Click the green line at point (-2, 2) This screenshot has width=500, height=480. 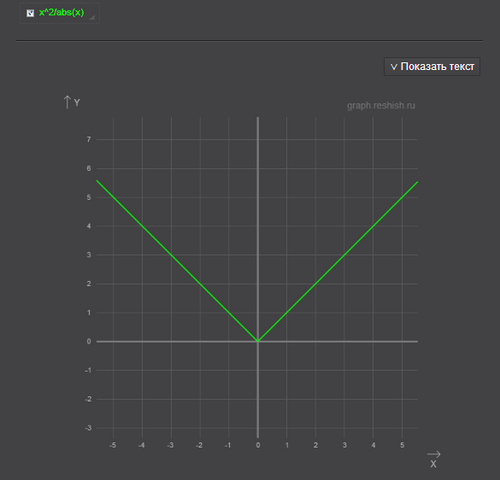[x=200, y=284]
